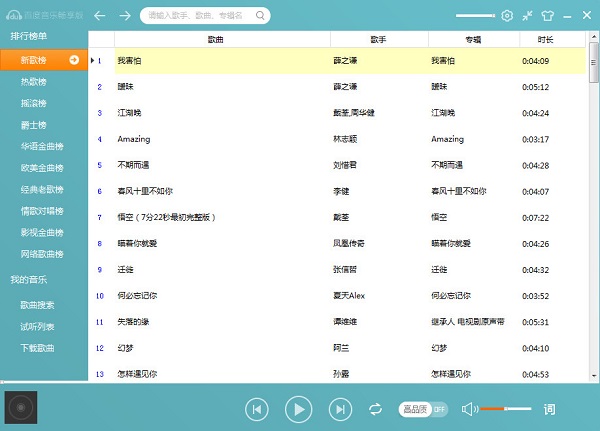Click the back navigation arrow

[100, 16]
